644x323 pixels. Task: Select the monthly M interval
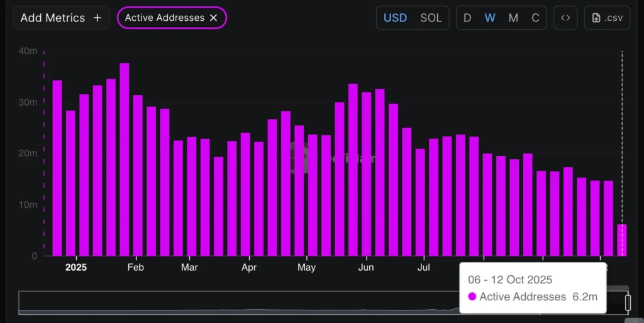tap(513, 18)
